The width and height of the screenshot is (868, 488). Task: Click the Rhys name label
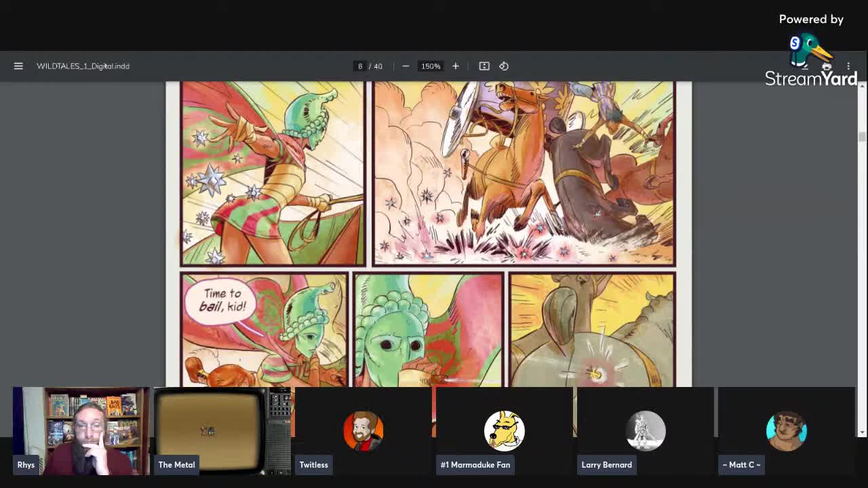coord(26,465)
